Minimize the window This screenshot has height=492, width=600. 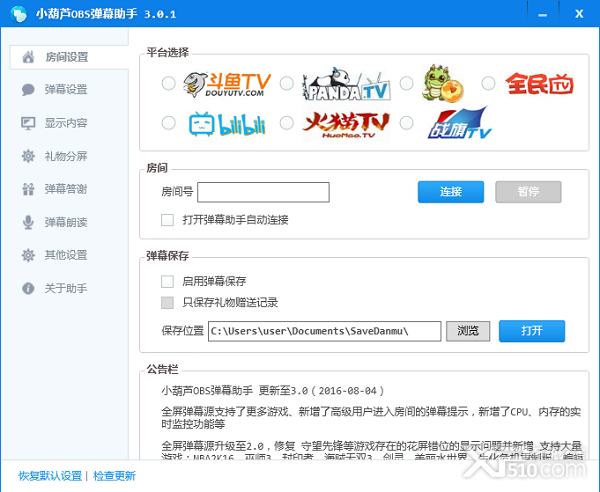[x=543, y=15]
